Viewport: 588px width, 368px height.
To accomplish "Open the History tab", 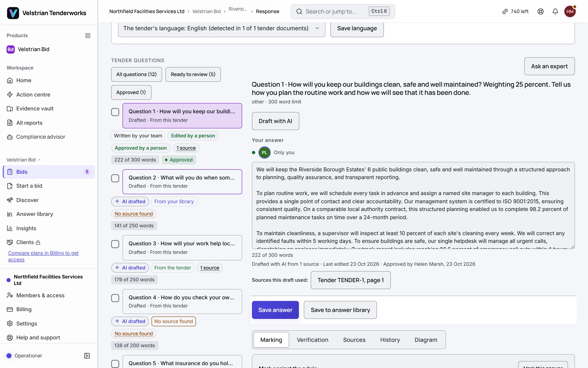I will tap(390, 340).
